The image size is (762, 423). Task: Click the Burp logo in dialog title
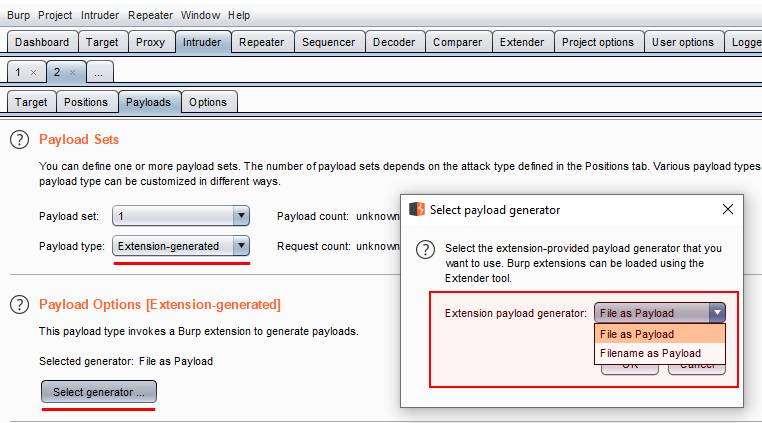pyautogui.click(x=417, y=210)
